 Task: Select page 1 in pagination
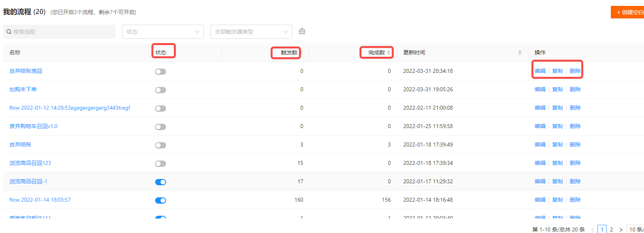click(602, 229)
